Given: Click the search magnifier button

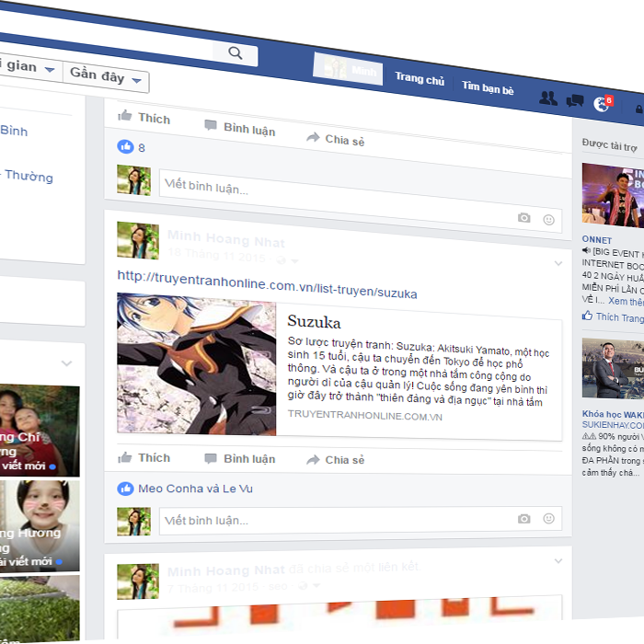Looking at the screenshot, I should (236, 53).
